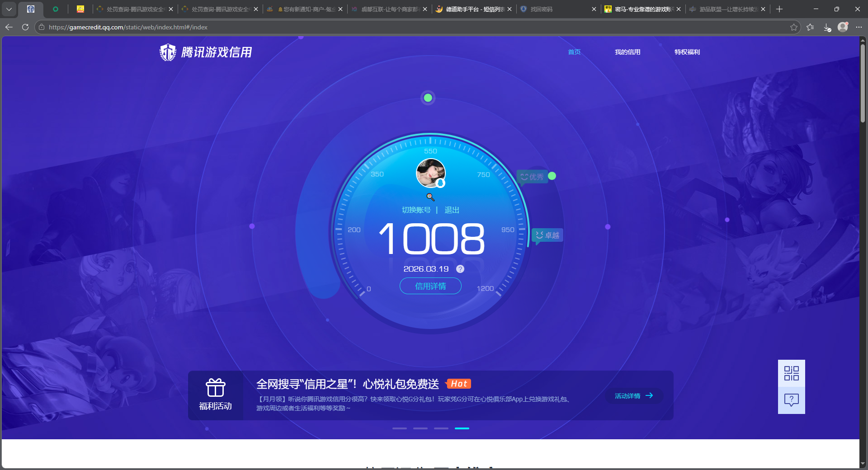Select 我的信用 in the navigation bar
The image size is (868, 470).
(x=627, y=52)
